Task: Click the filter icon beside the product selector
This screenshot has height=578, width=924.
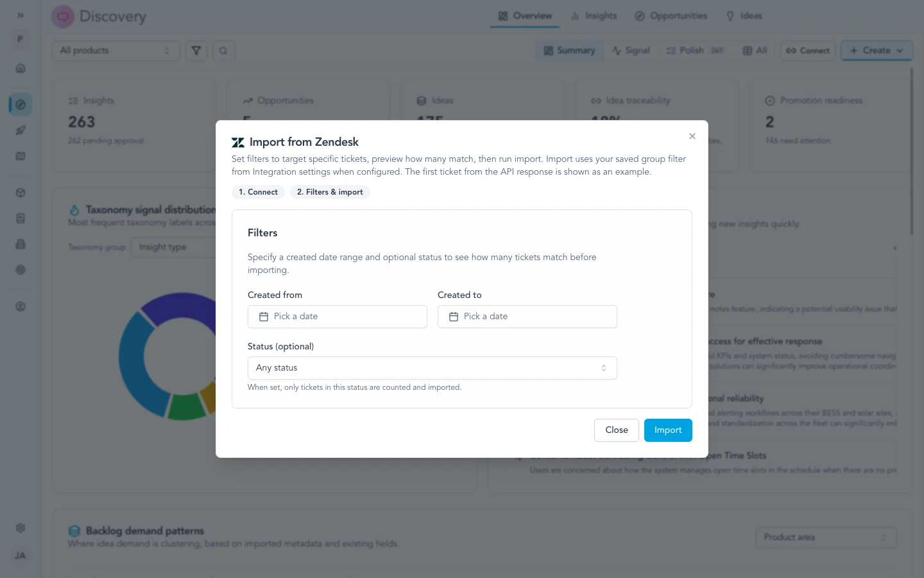Action: point(196,50)
